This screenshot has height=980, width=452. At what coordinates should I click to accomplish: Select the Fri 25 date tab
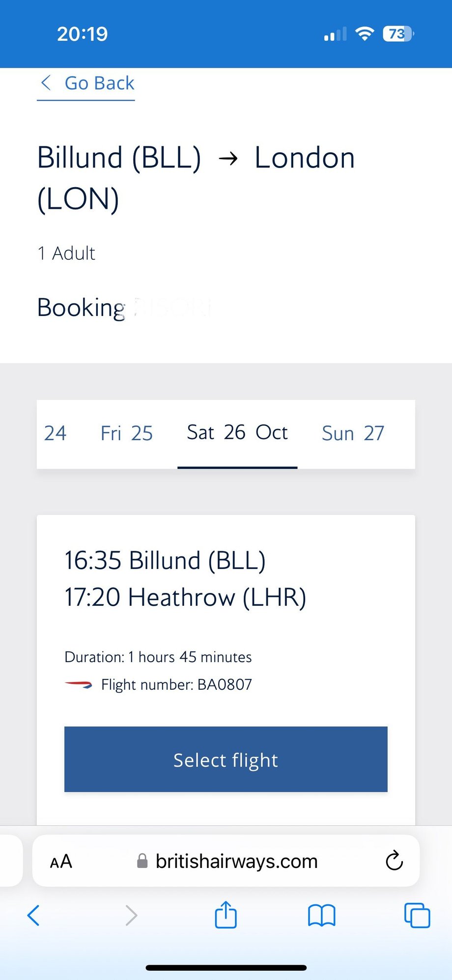(127, 433)
